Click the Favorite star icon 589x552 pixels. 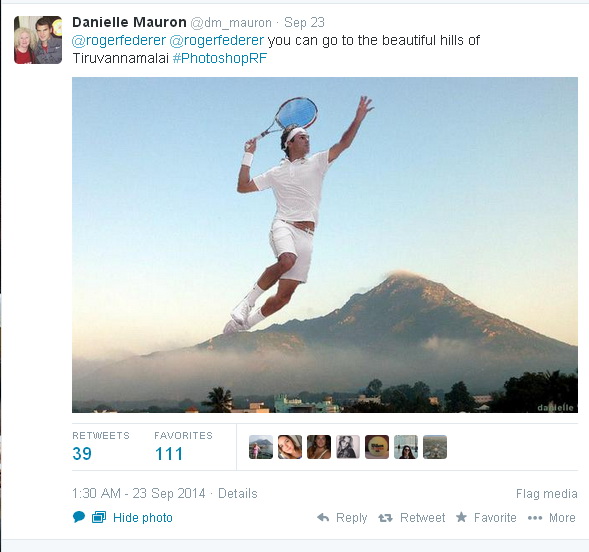pyautogui.click(x=461, y=517)
